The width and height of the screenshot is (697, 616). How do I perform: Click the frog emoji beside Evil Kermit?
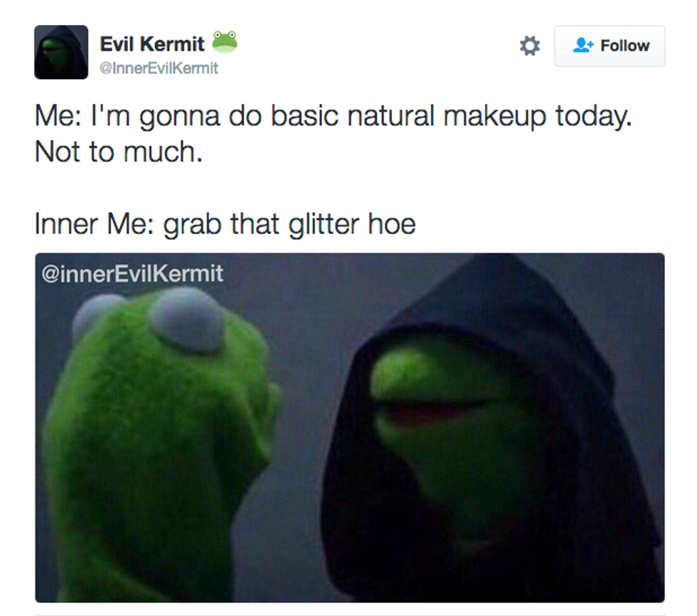pyautogui.click(x=225, y=42)
